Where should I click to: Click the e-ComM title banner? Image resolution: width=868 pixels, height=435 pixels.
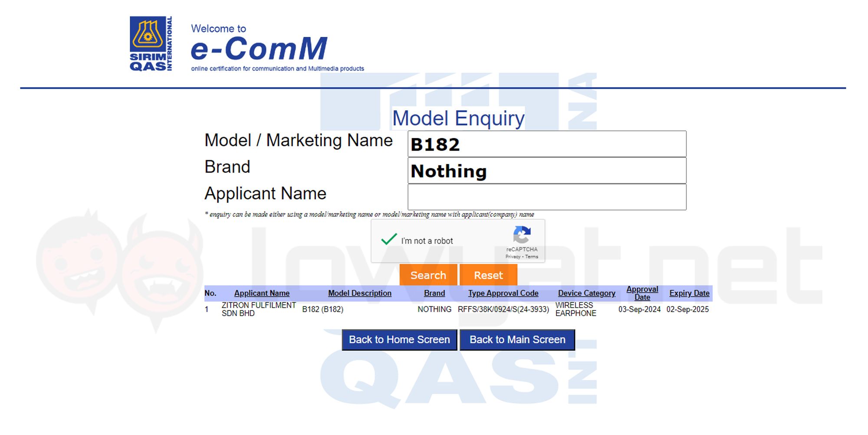(x=259, y=48)
